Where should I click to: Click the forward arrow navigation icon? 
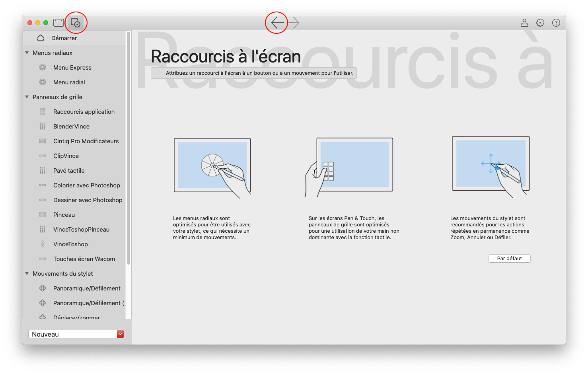coord(294,23)
